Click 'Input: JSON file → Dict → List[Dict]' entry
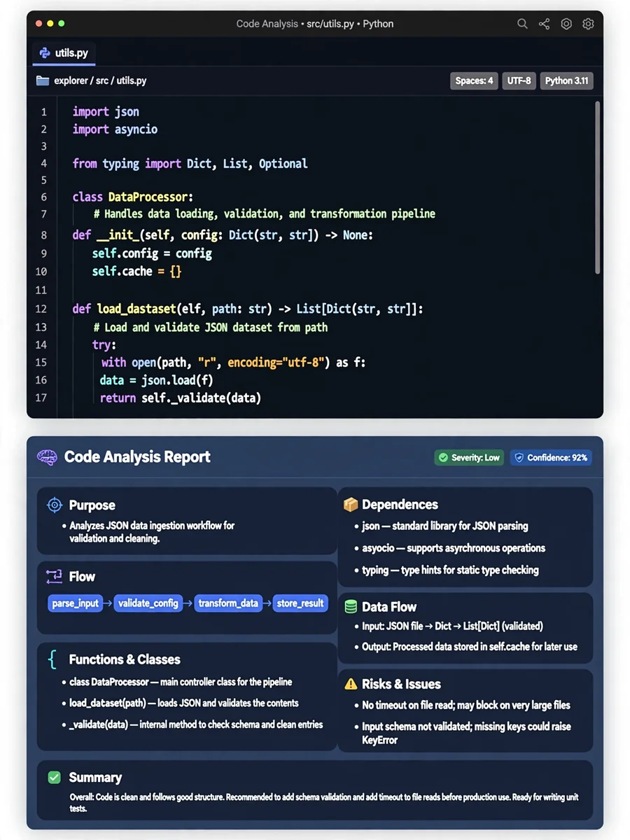The width and height of the screenshot is (630, 840). (452, 626)
